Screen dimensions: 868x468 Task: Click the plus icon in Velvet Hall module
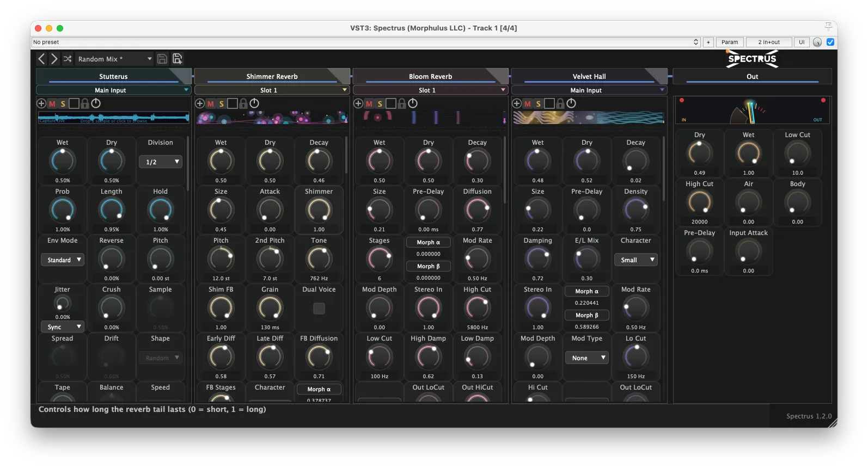pyautogui.click(x=517, y=103)
